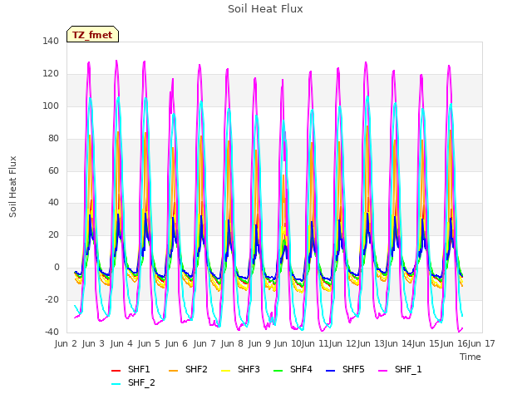The height and width of the screenshot is (399, 532).
Task: Click the Jun 5 x-axis date label
Action: pos(149,343)
